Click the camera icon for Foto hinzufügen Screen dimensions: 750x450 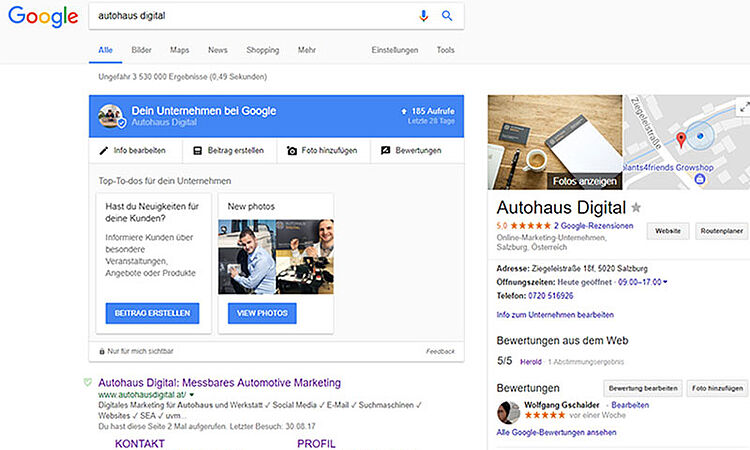(x=292, y=151)
